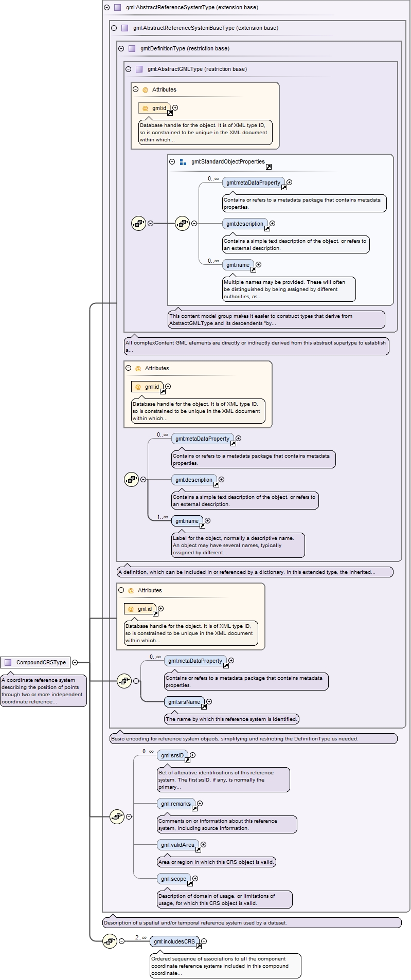The width and height of the screenshot is (411, 980).
Task: Open the gml:srsID element
Action: (172, 755)
